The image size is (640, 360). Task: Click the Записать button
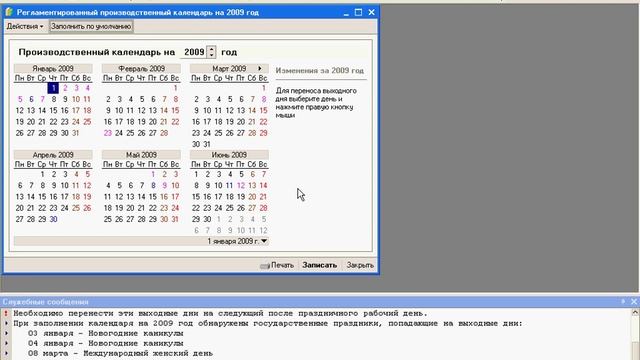(x=320, y=265)
